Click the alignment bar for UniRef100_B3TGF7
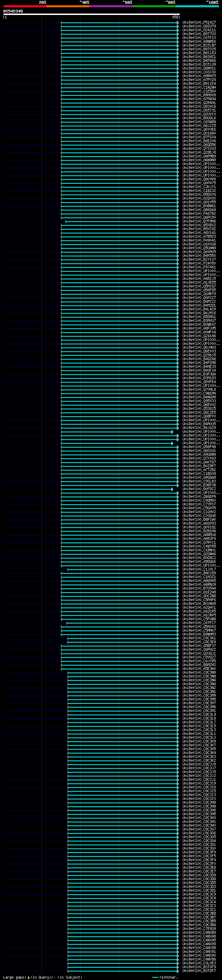Viewport: 222px width, 980px height. coord(123,971)
